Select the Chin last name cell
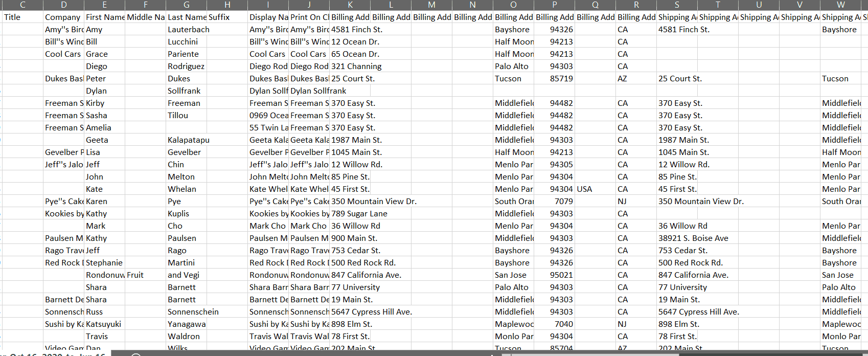The width and height of the screenshot is (868, 356). click(187, 164)
